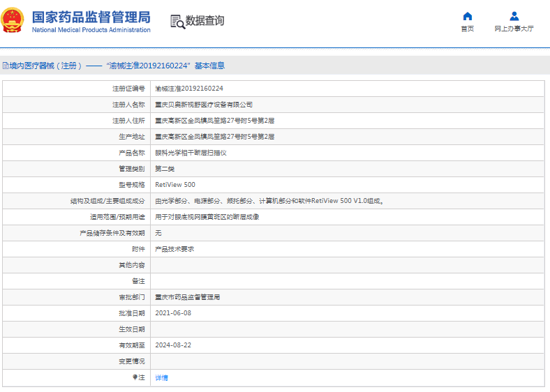Click the expiry date 2024-08-22
Screen dimensions: 550x392
tap(172, 345)
